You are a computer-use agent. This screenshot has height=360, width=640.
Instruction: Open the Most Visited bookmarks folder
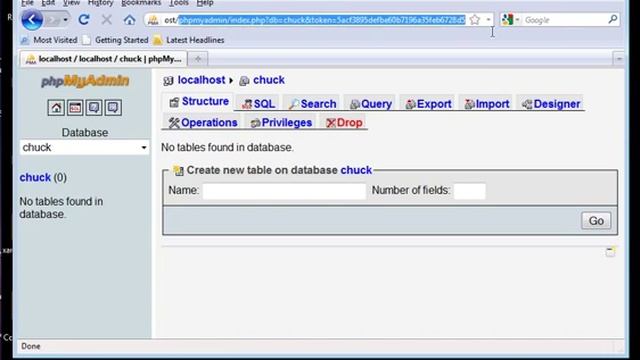49,40
